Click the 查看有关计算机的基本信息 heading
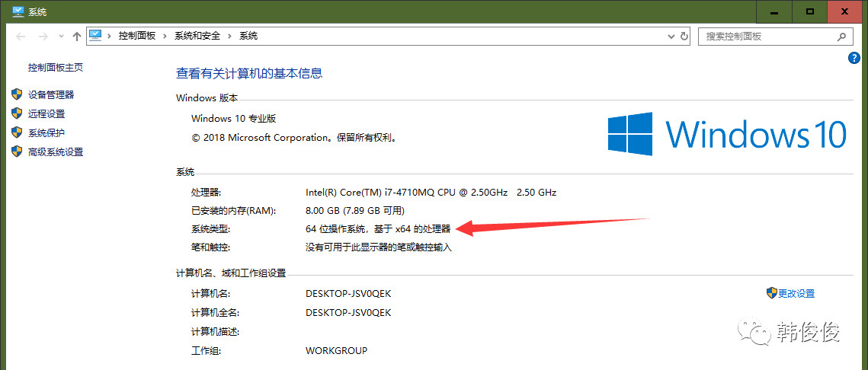 click(249, 73)
